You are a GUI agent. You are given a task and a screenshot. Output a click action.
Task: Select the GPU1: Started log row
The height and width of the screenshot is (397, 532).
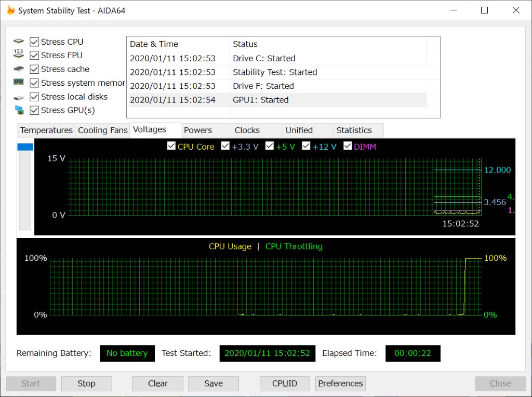[x=277, y=100]
